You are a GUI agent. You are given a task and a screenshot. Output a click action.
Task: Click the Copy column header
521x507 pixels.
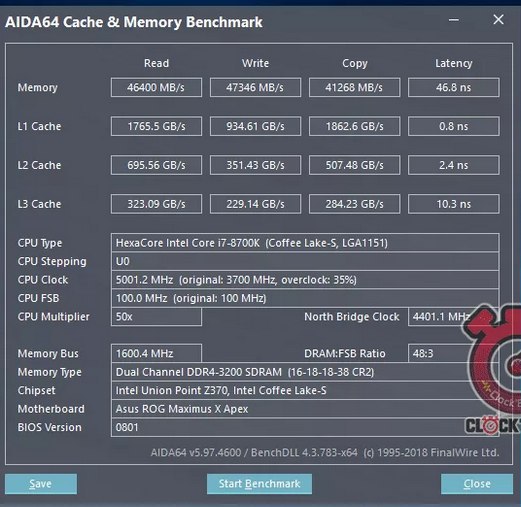[355, 63]
